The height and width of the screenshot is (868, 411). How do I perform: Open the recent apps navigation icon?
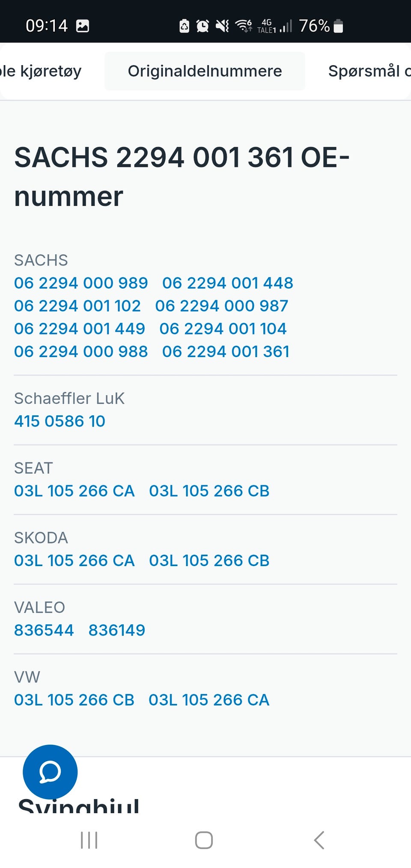[89, 840]
